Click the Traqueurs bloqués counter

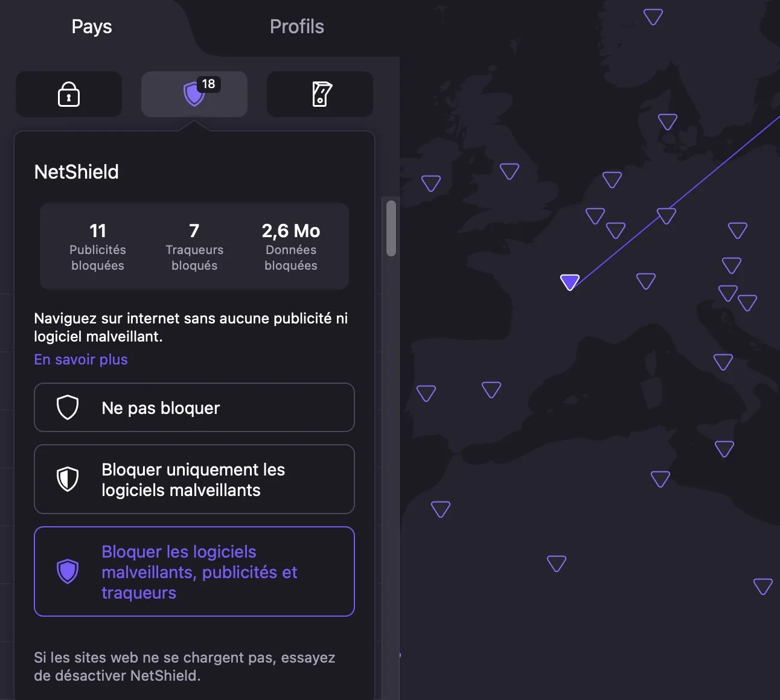coord(194,247)
